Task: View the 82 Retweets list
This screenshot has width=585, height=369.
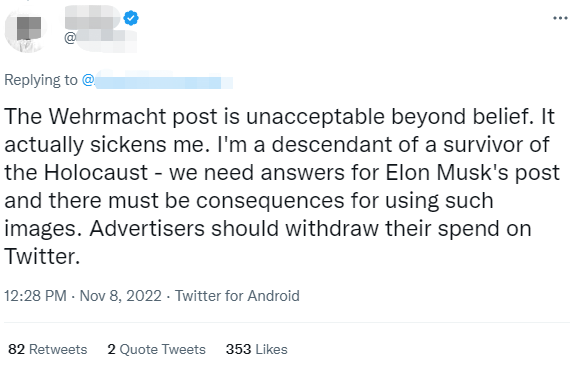Action: 48,349
